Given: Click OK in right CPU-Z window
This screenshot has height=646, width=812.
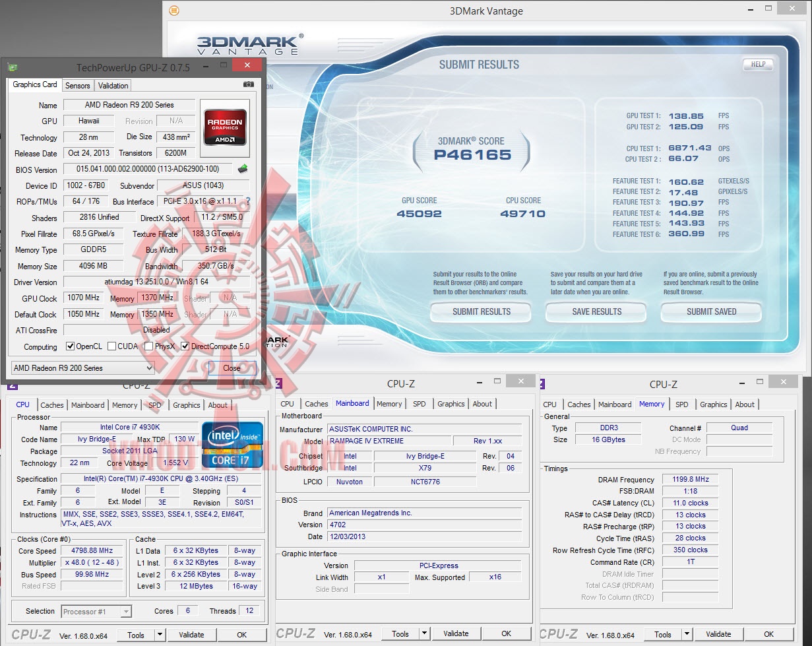Looking at the screenshot, I should point(768,634).
